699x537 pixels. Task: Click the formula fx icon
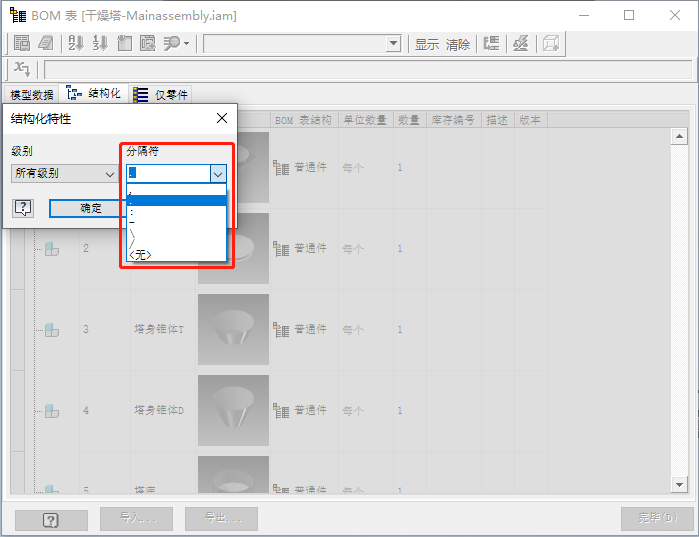pyautogui.click(x=21, y=69)
